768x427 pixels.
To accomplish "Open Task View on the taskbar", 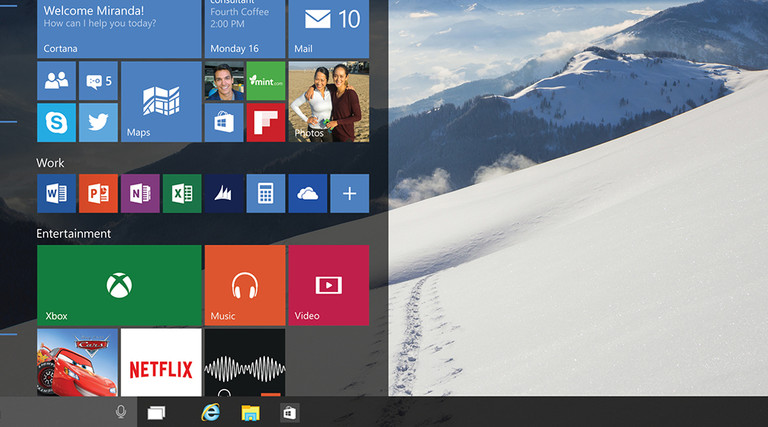I will (x=156, y=413).
